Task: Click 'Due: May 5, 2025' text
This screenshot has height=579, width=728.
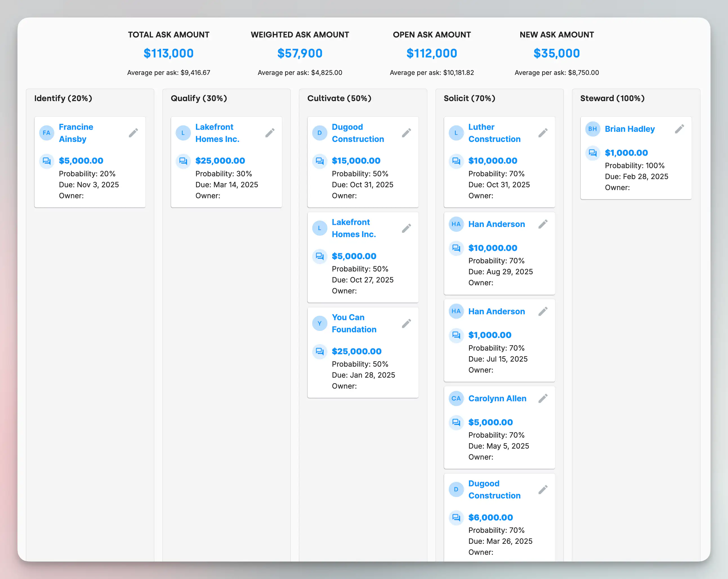Action: click(x=498, y=446)
